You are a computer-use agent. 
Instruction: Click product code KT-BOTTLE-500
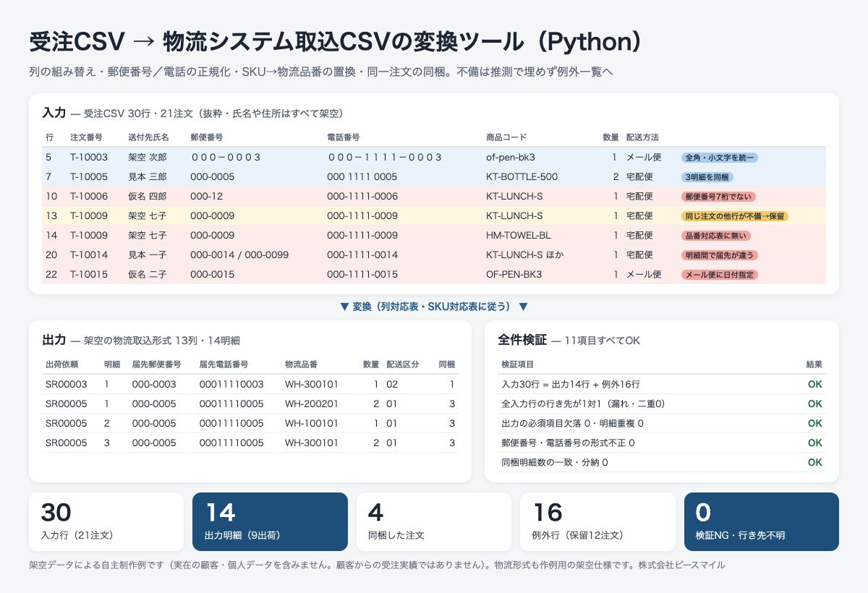(x=522, y=176)
